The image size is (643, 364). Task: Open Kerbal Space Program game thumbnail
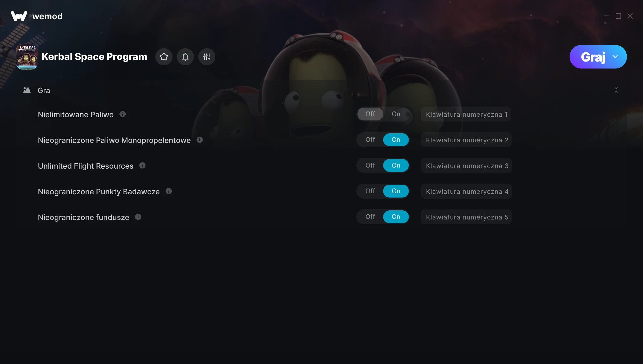tap(27, 57)
